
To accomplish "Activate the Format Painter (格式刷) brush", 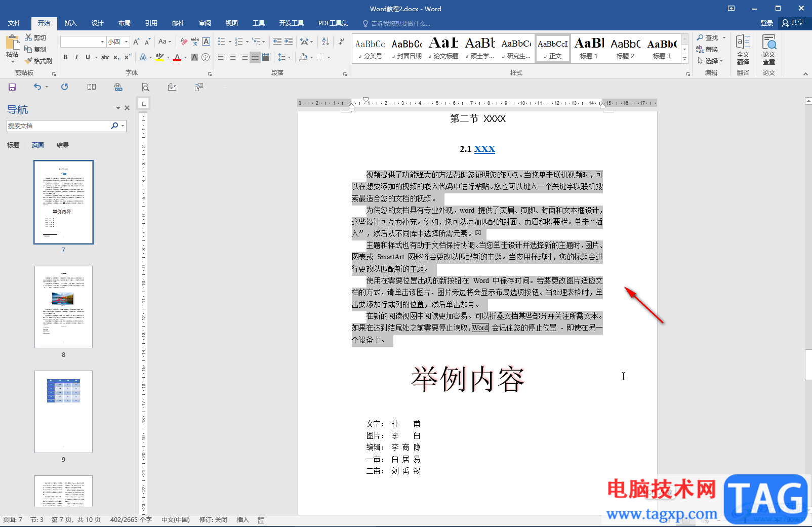I will [x=28, y=61].
